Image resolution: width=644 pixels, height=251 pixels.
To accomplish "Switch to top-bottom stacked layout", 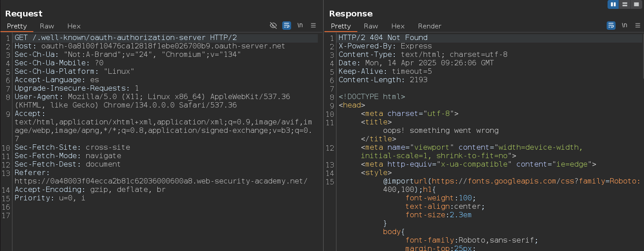I will tap(625, 4).
